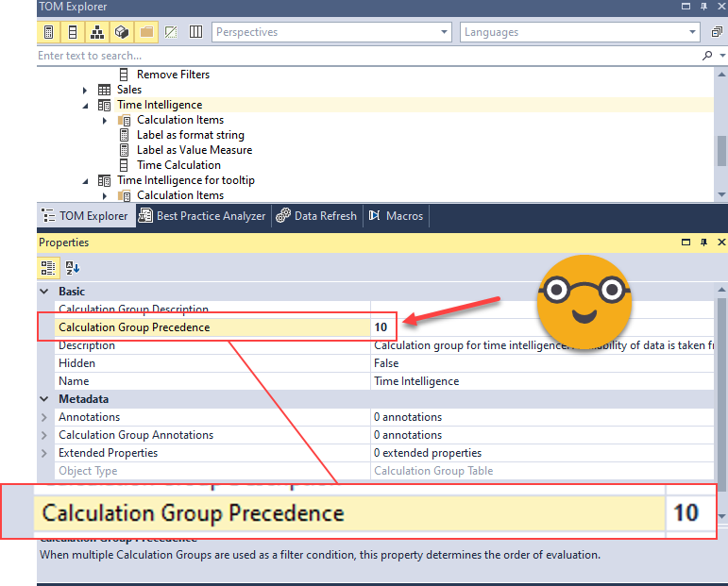Screen dimensions: 728x586
Task: Sort Properties alphabetically
Action: 73,268
